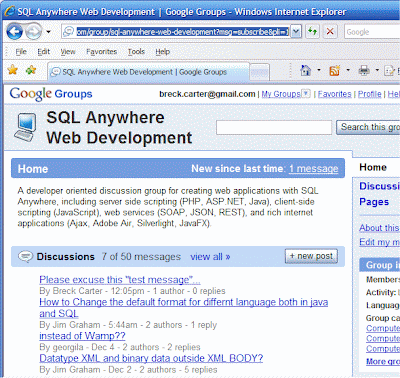Open the Help menu
Viewport: 400px width, 378px height.
pos(162,52)
